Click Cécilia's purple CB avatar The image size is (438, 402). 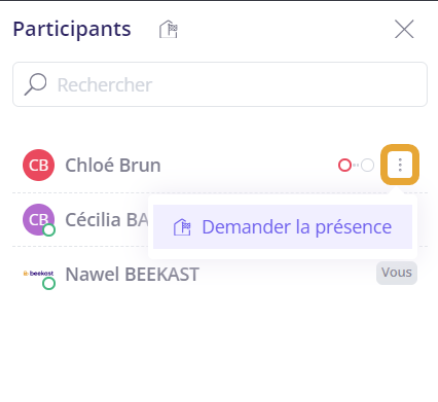point(39,220)
